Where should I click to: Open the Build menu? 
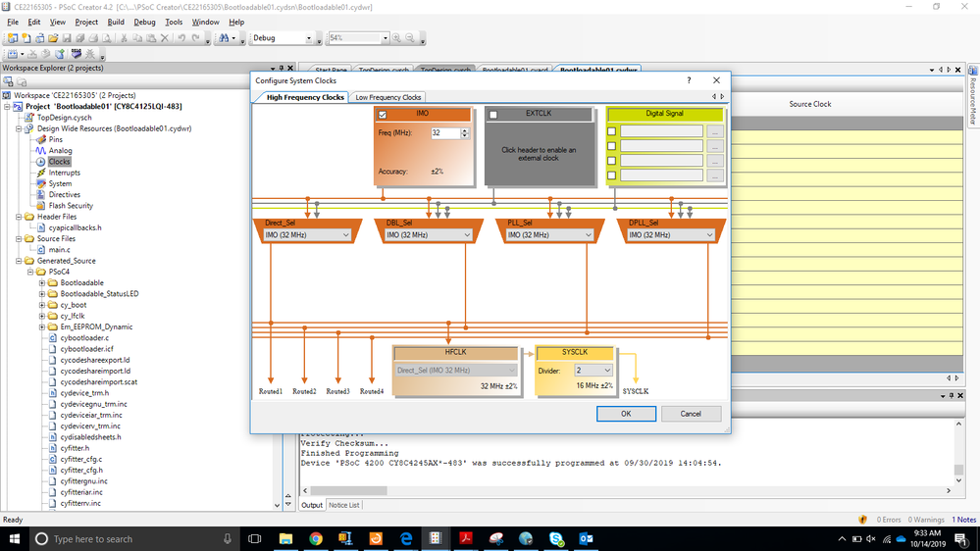116,22
